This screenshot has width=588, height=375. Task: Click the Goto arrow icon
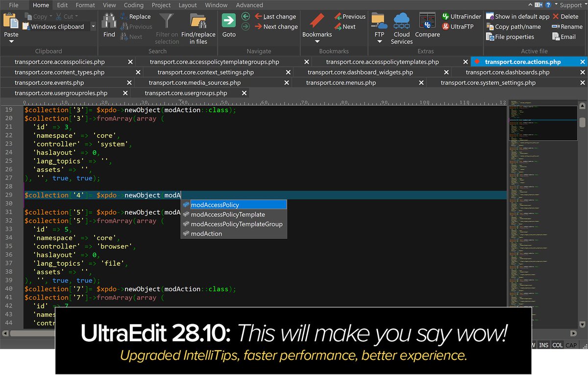pos(229,21)
